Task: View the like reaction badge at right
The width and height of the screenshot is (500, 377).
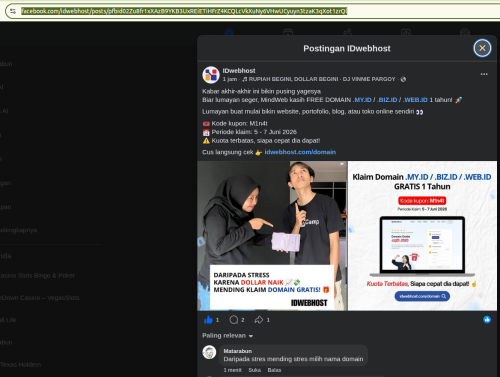Action: pyautogui.click(x=487, y=320)
